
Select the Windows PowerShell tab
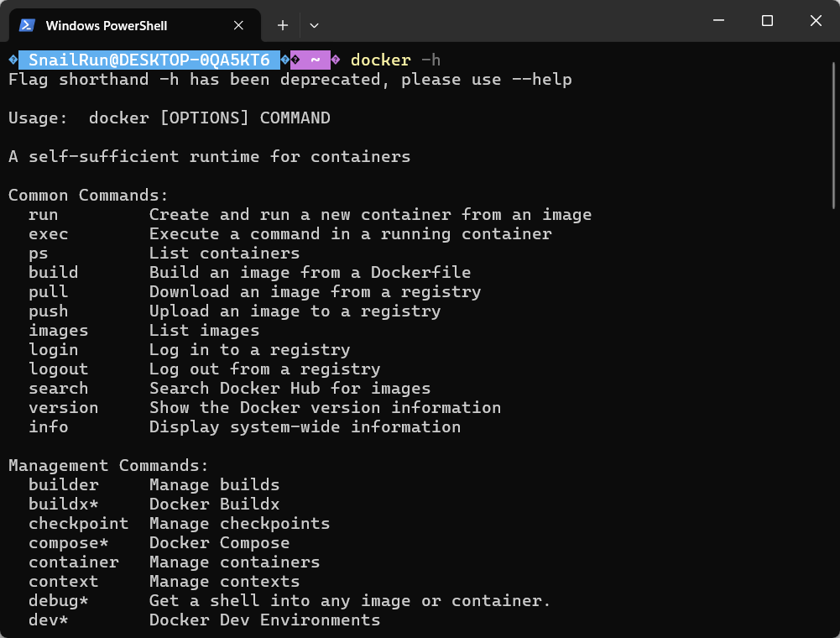pos(106,25)
